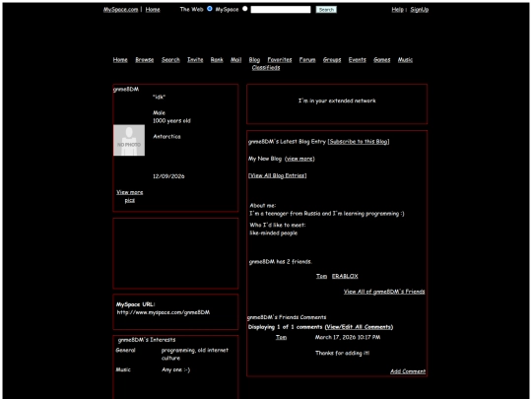Click the quoted headline "idk"
Image resolution: width=532 pixels, height=399 pixels.
[160, 97]
